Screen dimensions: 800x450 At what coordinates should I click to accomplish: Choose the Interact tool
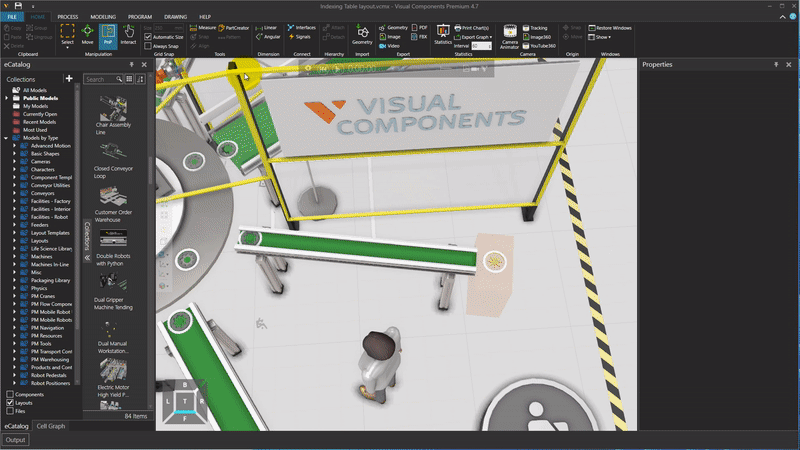coord(128,36)
